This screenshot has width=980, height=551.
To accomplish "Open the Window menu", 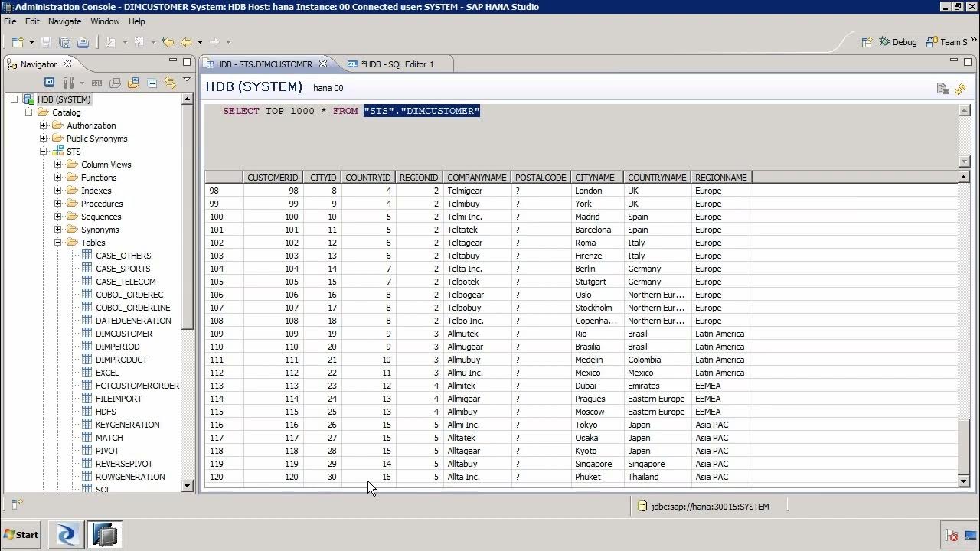I will pyautogui.click(x=105, y=21).
